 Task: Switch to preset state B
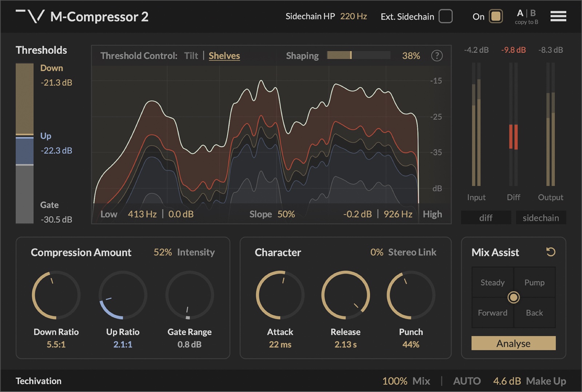(x=533, y=13)
